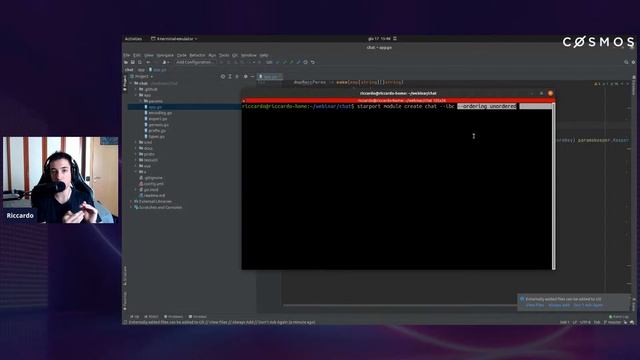Click the Add Configuration button

coord(194,62)
